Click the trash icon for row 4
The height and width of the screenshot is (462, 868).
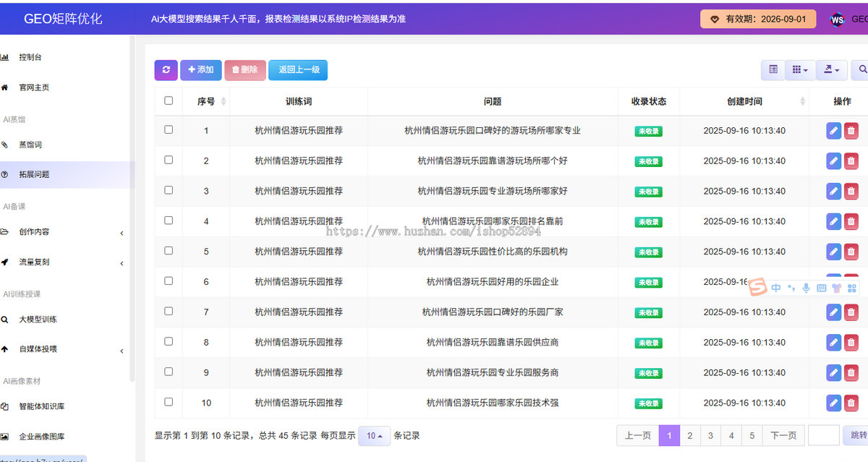pos(851,222)
